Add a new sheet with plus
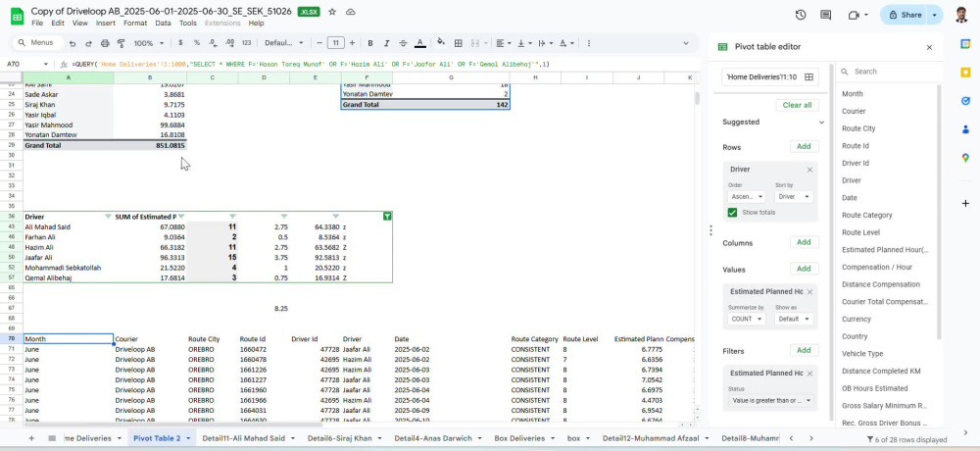Image resolution: width=980 pixels, height=451 pixels. pyautogui.click(x=32, y=438)
